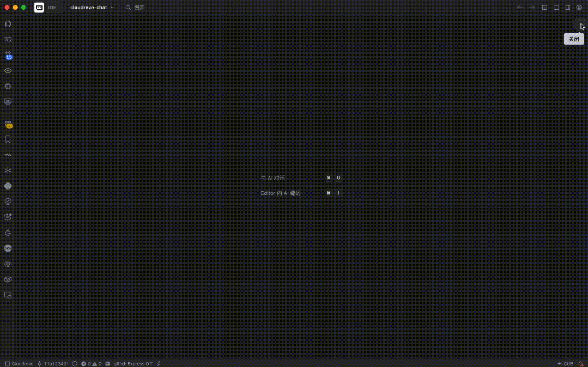588x367 pixels.
Task: Click the arrow-into-circle icon in sidebar
Action: coord(8,233)
